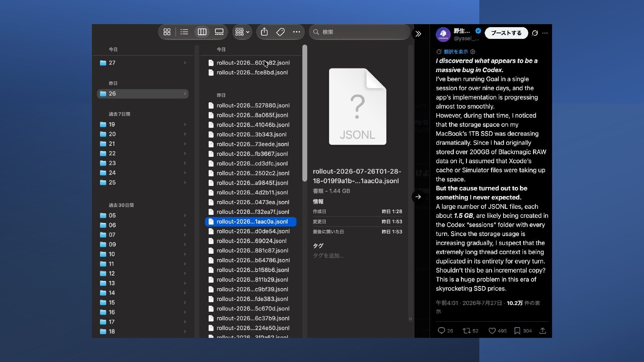
Task: Open folder 27 under 今日
Action: pyautogui.click(x=143, y=63)
